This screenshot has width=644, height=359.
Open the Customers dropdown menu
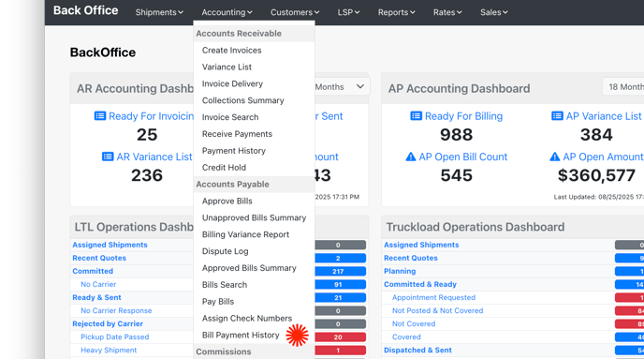coord(295,12)
